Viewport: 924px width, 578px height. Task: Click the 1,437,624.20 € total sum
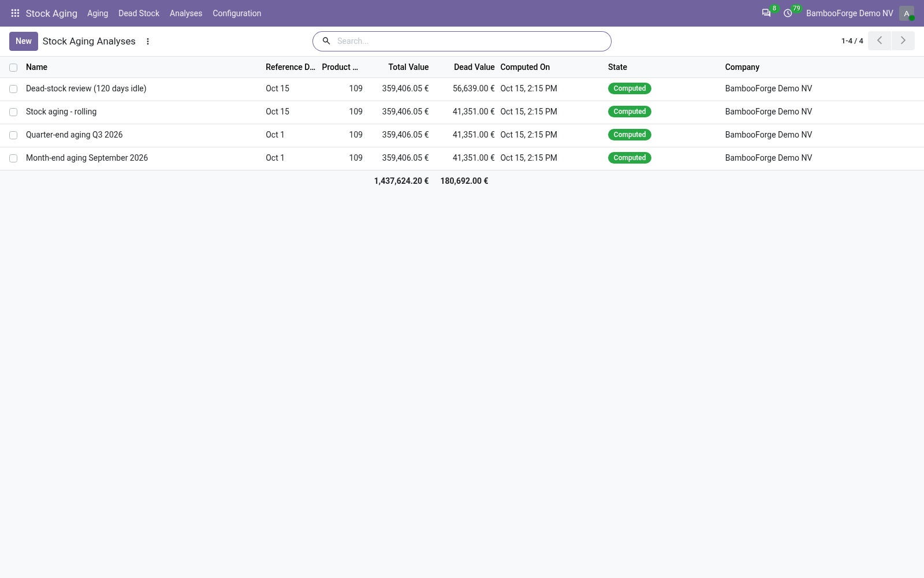pyautogui.click(x=401, y=181)
